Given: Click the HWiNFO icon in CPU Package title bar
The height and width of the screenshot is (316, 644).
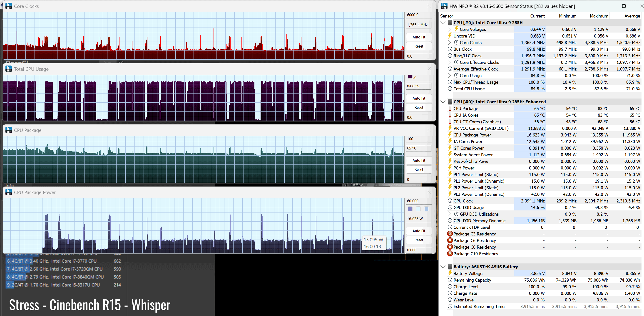Looking at the screenshot, I should click(8, 130).
